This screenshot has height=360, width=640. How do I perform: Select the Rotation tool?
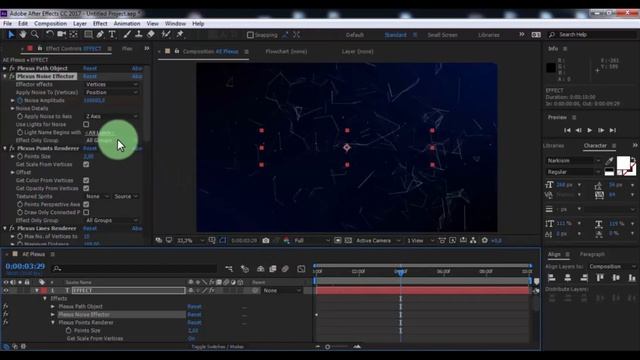pos(49,35)
